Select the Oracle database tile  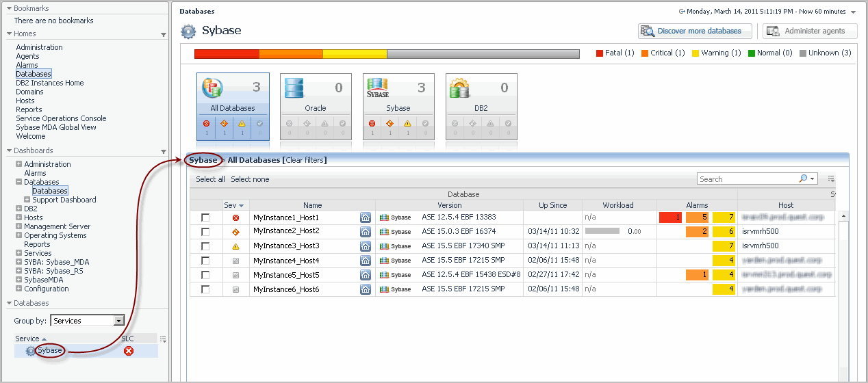pos(315,106)
